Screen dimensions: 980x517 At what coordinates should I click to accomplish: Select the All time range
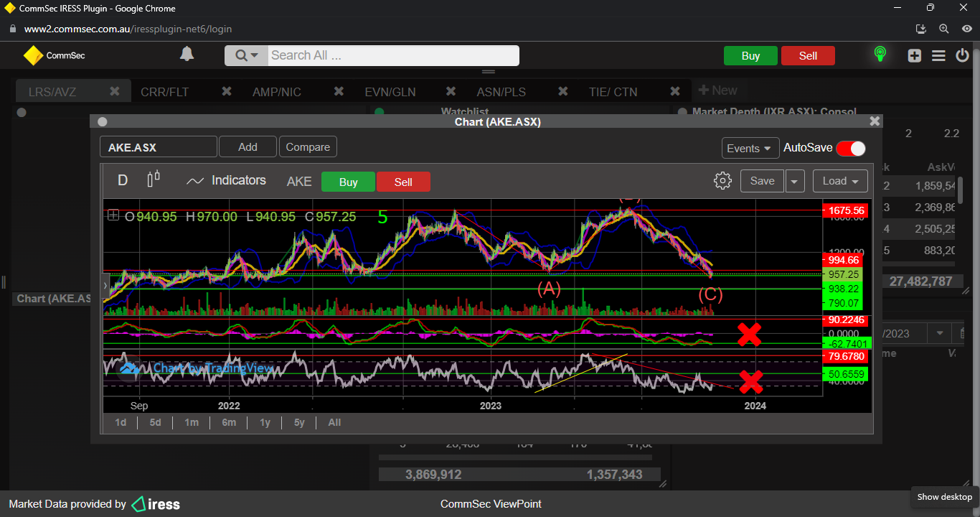coord(334,422)
